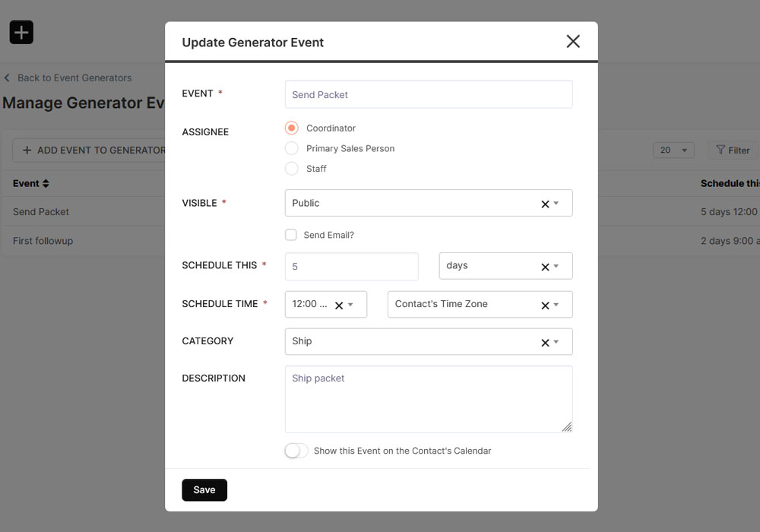Clear the Contact's Time Zone selection
760x532 pixels.
click(x=545, y=305)
